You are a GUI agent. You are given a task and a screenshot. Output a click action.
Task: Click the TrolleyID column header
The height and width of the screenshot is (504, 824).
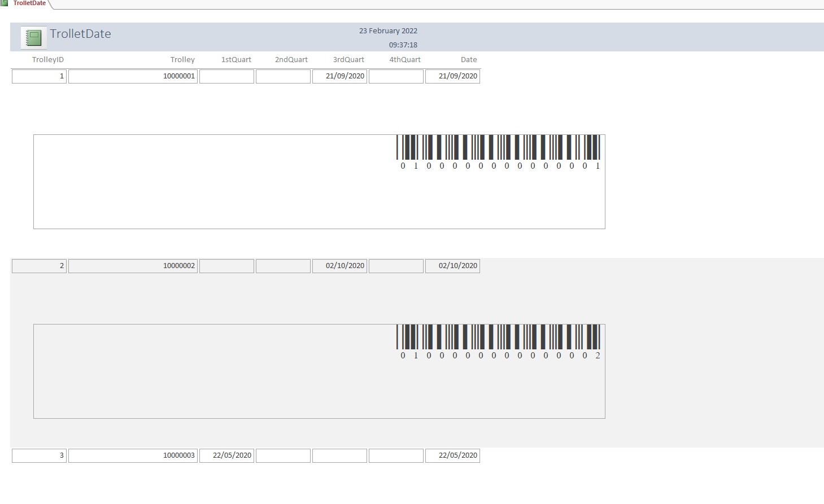pyautogui.click(x=48, y=60)
